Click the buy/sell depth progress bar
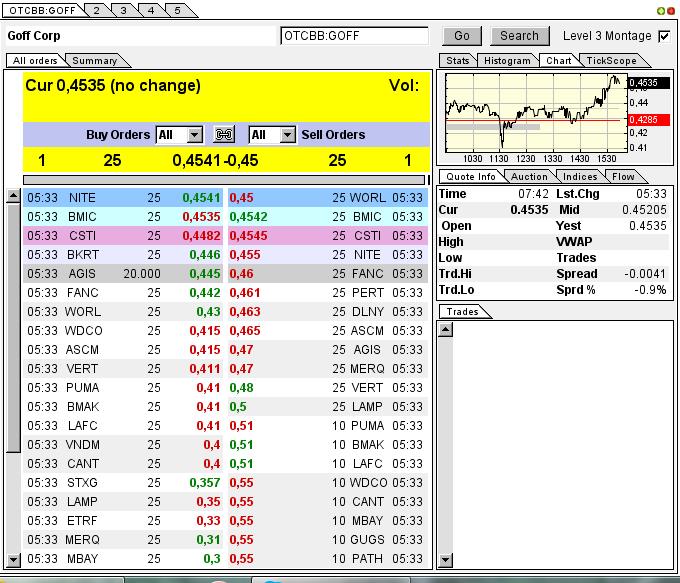Image resolution: width=680 pixels, height=583 pixels. 224,180
